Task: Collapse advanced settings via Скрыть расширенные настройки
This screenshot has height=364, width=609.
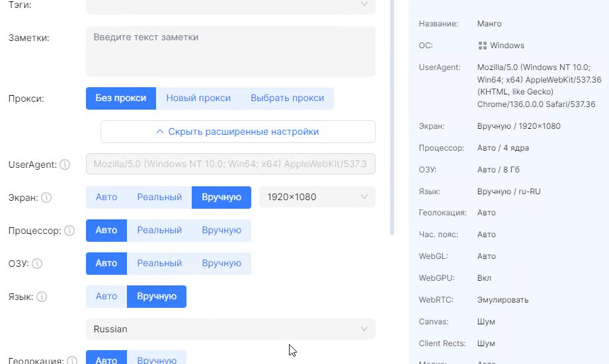Action: 237,131
